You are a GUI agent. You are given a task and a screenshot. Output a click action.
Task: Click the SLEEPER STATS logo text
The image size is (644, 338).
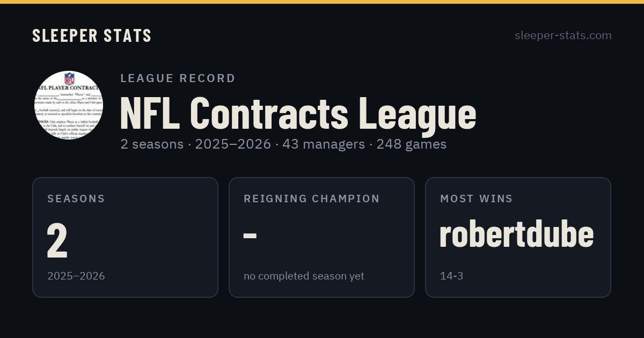tap(92, 35)
